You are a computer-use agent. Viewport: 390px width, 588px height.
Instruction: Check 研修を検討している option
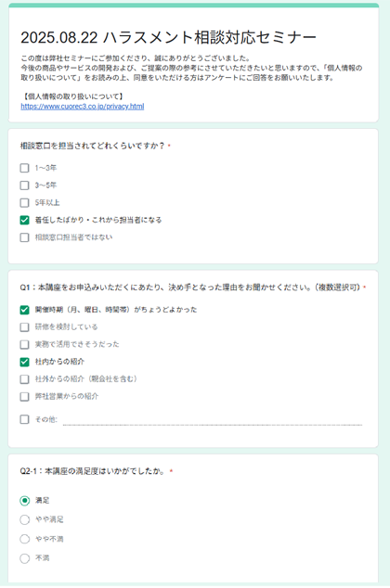click(x=24, y=327)
